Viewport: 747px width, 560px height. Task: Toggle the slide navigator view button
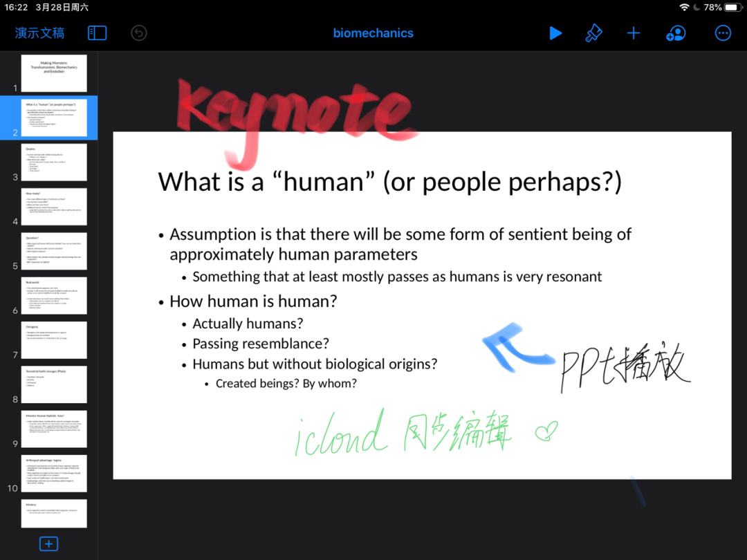coord(97,33)
